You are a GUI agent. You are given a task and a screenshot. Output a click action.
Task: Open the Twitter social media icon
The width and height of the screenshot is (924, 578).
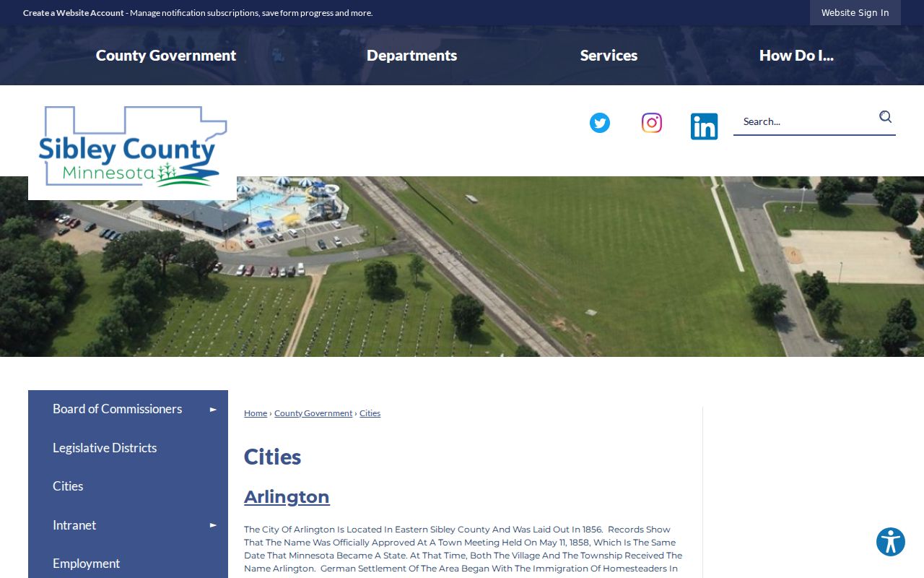pyautogui.click(x=600, y=123)
